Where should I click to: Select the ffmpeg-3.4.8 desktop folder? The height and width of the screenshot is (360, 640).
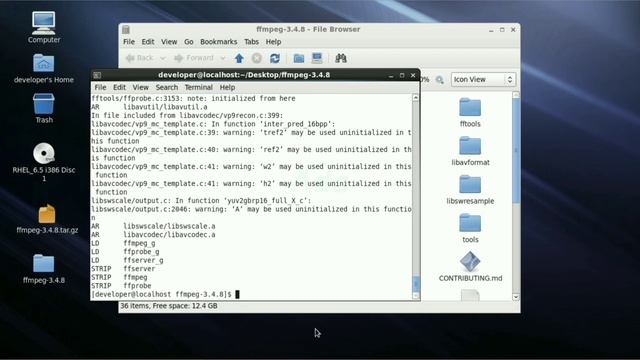tap(44, 269)
